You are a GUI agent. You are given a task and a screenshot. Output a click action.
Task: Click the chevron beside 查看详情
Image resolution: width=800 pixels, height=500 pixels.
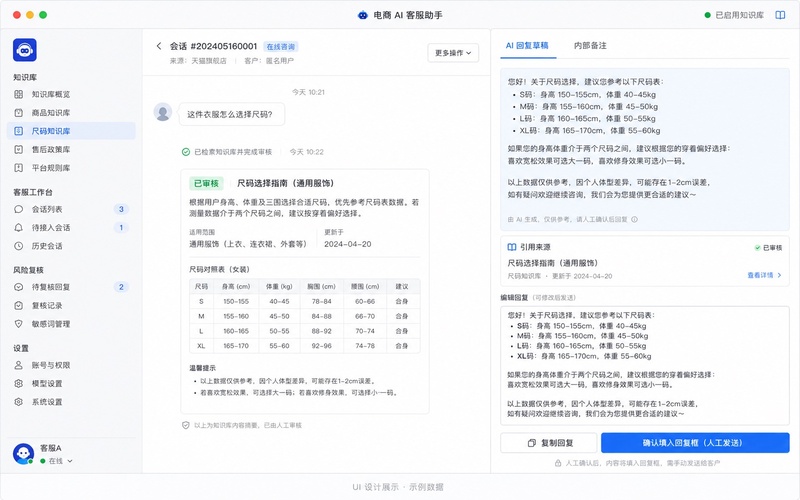tap(779, 276)
